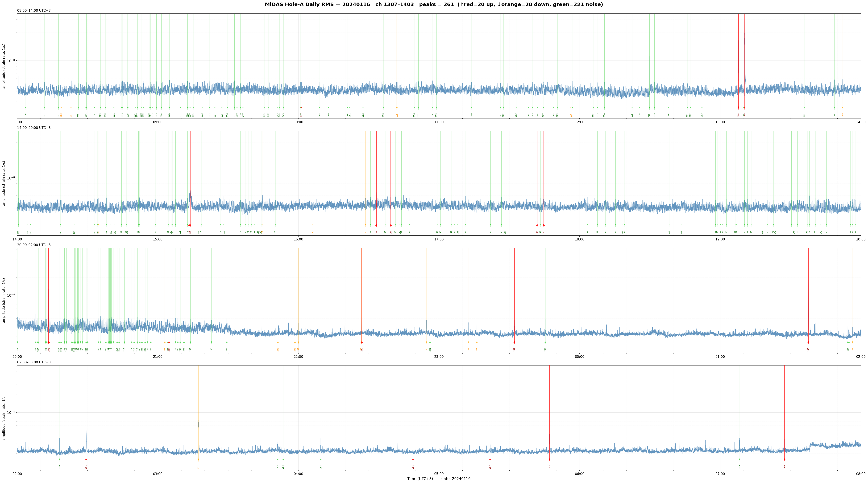The width and height of the screenshot is (868, 483).
Task: Select red up-peak marker 244
Action: pos(514,342)
